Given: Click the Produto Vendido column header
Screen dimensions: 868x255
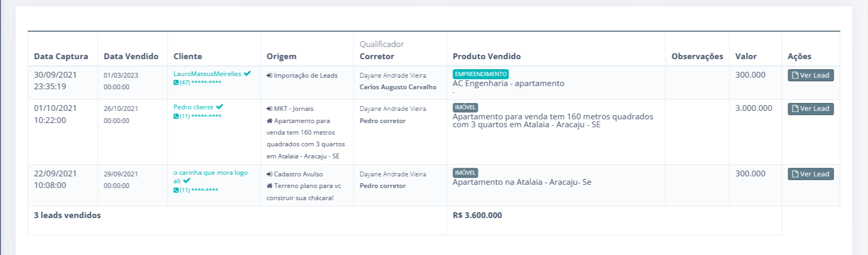Looking at the screenshot, I should click(x=486, y=56).
